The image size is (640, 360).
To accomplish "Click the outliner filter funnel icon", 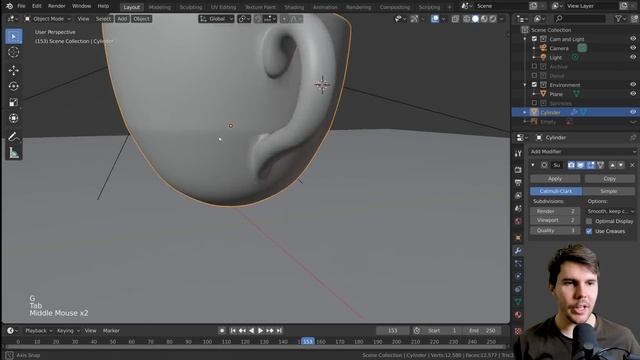I will point(619,19).
